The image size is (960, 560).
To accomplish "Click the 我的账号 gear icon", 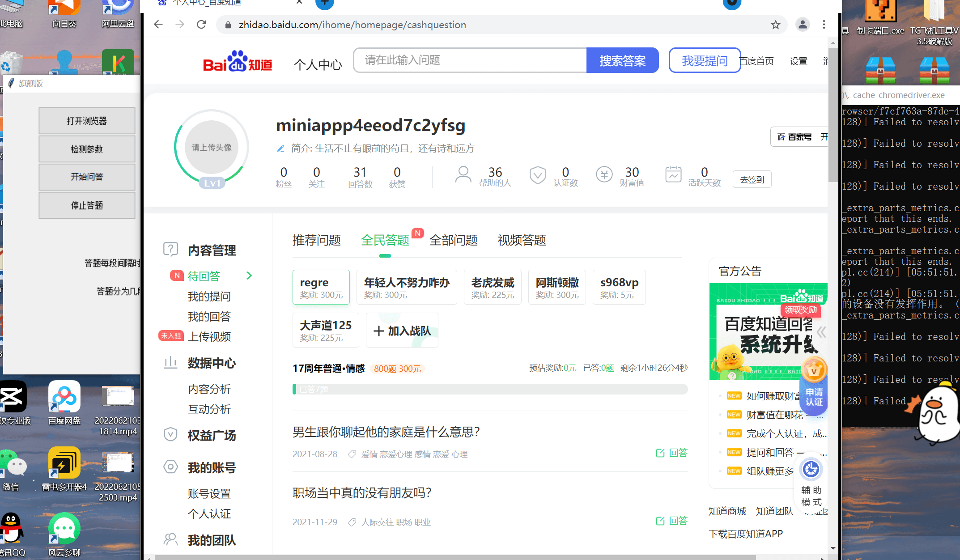I will 171,467.
